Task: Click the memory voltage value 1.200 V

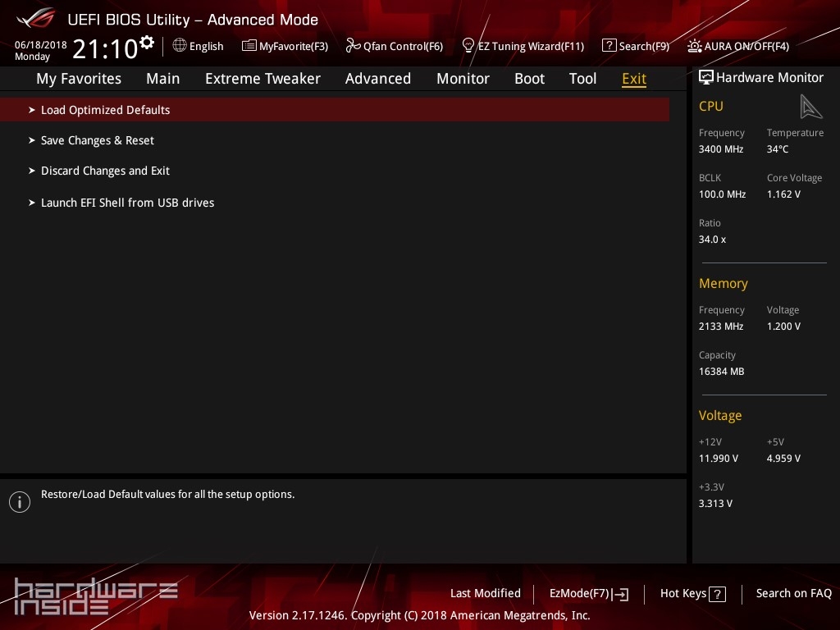Action: click(783, 326)
